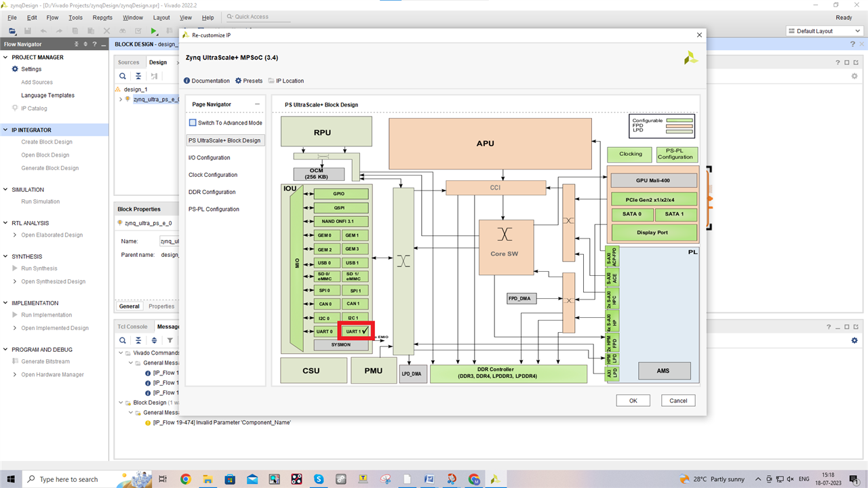The image size is (868, 488).
Task: Open Presets gear in Re-customize IP dialog
Action: pyautogui.click(x=249, y=81)
